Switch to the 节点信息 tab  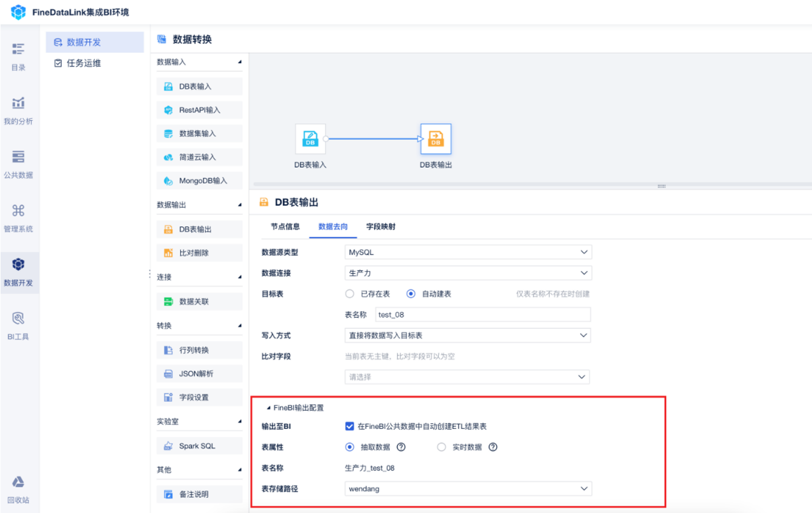pyautogui.click(x=285, y=227)
